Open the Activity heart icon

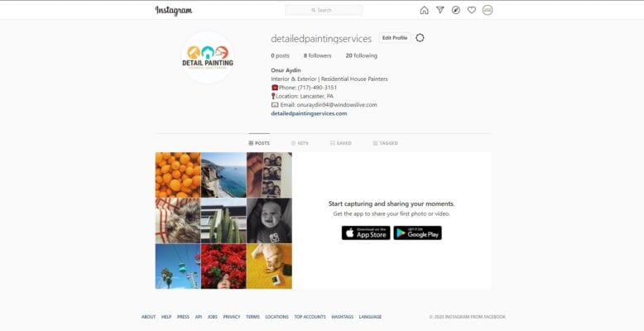[x=472, y=10]
